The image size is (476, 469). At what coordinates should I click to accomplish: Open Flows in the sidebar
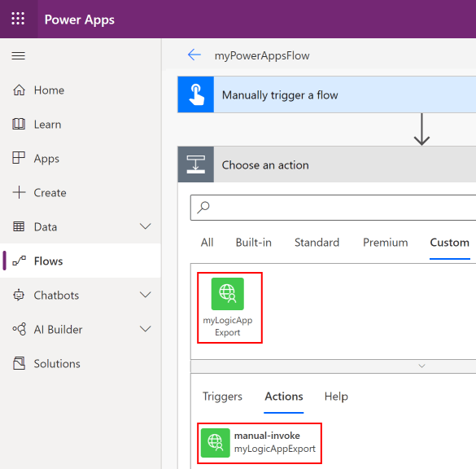pos(81,261)
